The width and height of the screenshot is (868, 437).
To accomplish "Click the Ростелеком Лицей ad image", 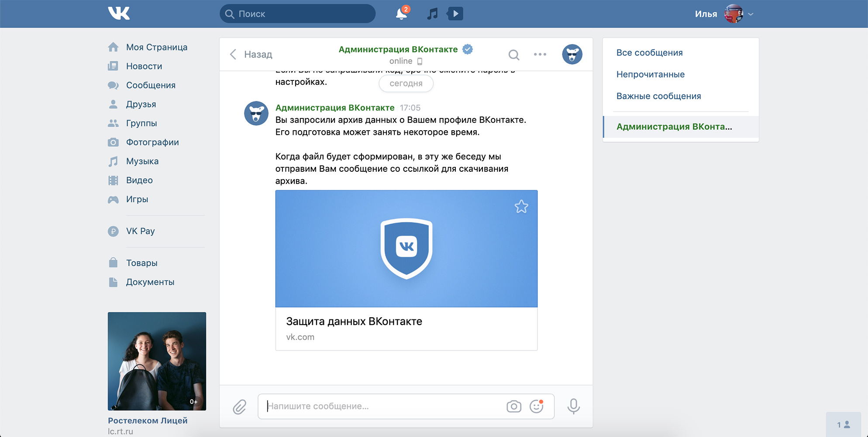I will [x=157, y=361].
